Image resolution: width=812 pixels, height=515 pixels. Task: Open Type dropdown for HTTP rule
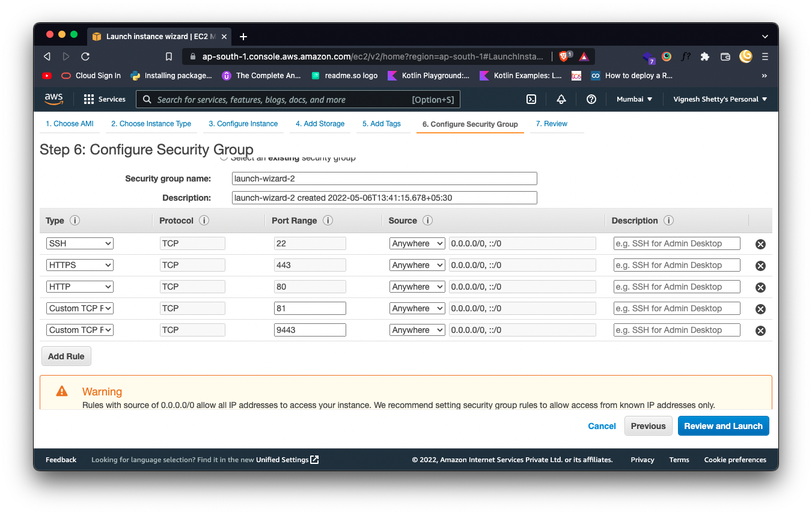80,287
